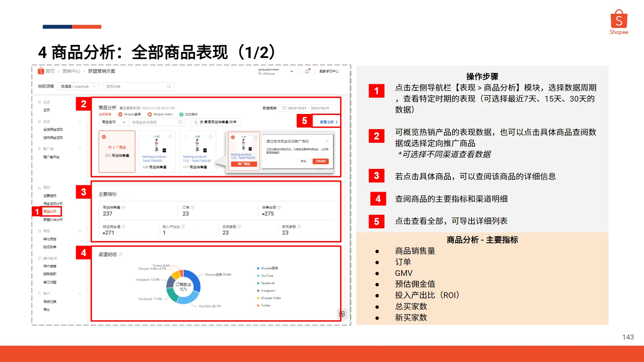Viewport: 644px width, 362px height.
Task: Click the Shopee logo icon in the breadcrumb
Action: tap(41, 71)
